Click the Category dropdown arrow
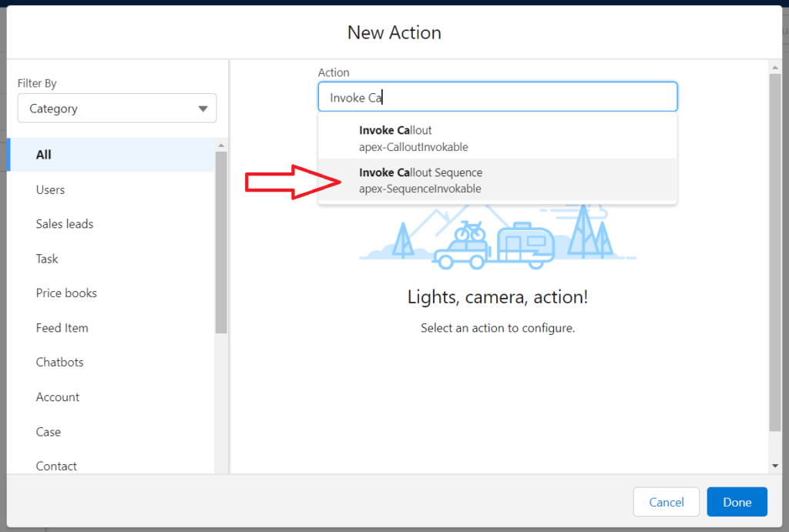This screenshot has height=532, width=789. [203, 109]
